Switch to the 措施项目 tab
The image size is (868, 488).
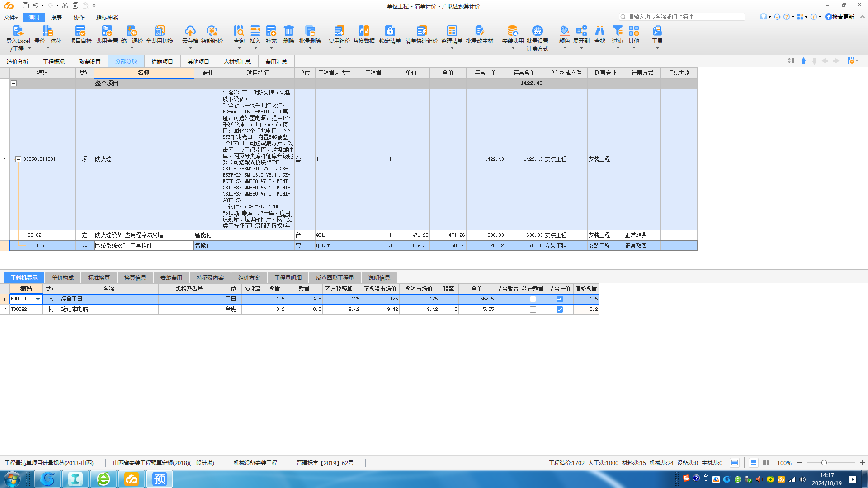tap(162, 61)
